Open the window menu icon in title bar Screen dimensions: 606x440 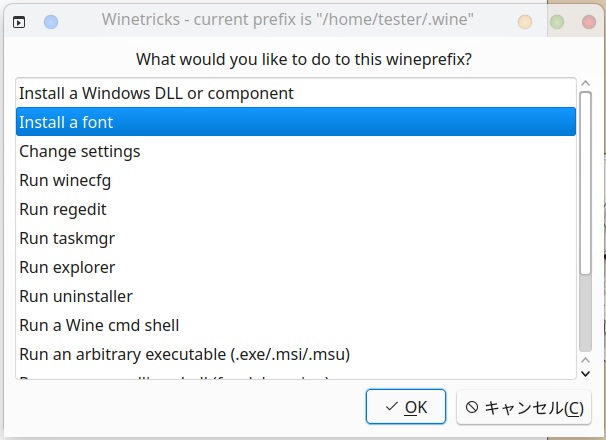[19, 20]
